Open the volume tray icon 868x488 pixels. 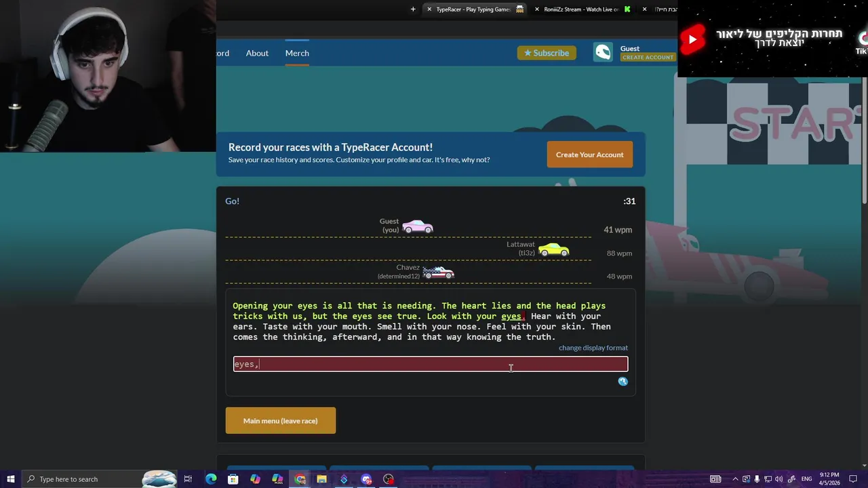tap(778, 479)
